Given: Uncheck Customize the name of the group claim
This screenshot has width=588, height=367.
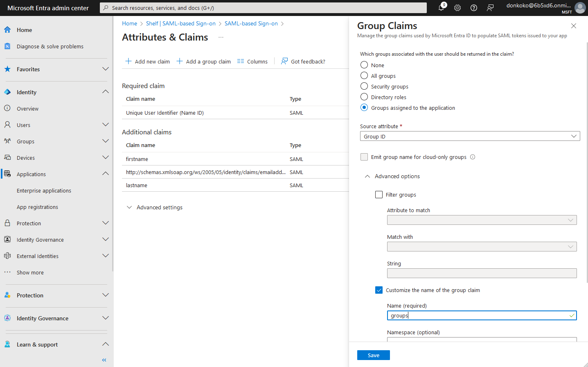Looking at the screenshot, I should click(379, 290).
